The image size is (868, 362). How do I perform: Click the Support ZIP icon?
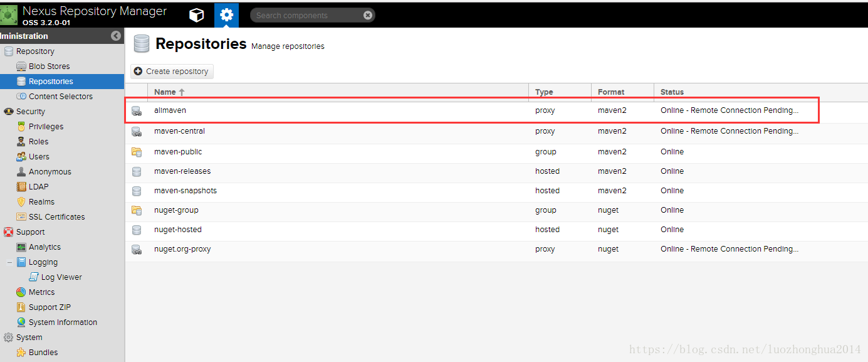(21, 307)
